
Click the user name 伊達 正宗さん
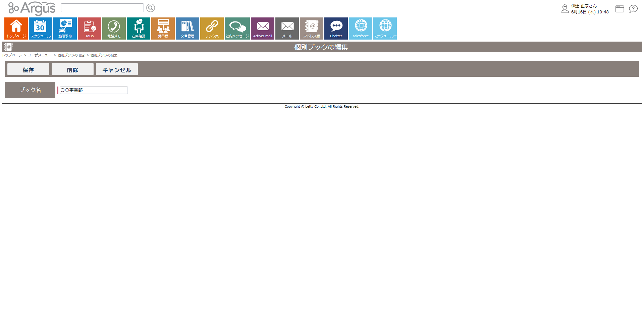(584, 6)
